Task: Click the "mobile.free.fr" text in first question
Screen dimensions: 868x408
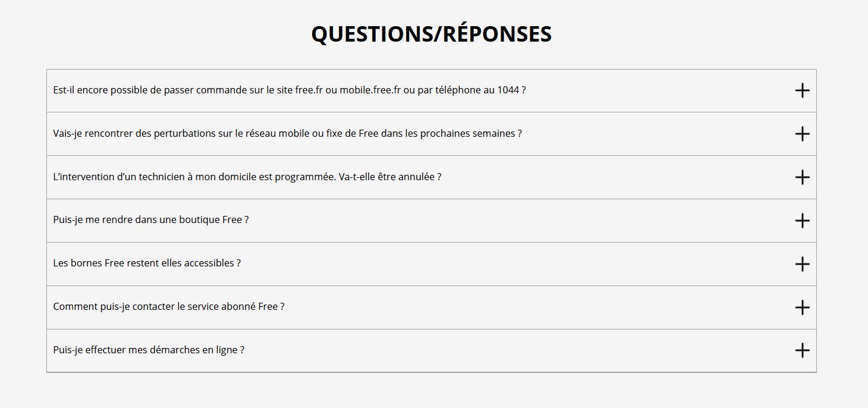Action: (x=370, y=90)
